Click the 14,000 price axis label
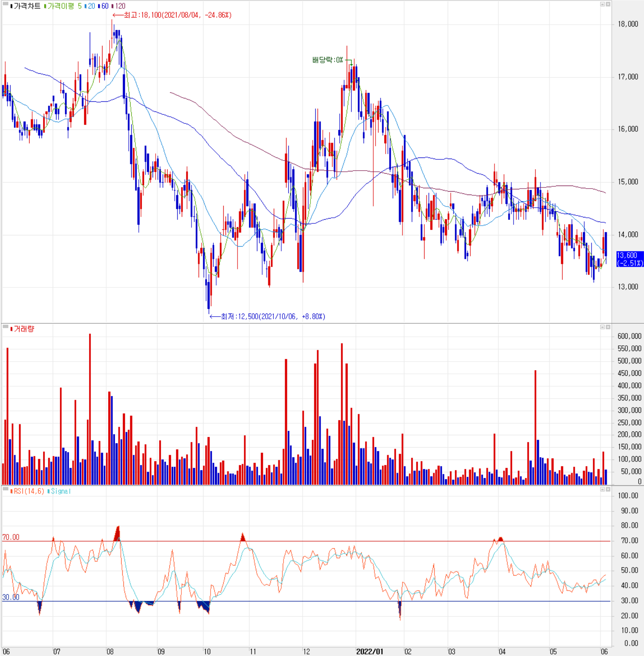The width and height of the screenshot is (644, 656). coord(628,235)
